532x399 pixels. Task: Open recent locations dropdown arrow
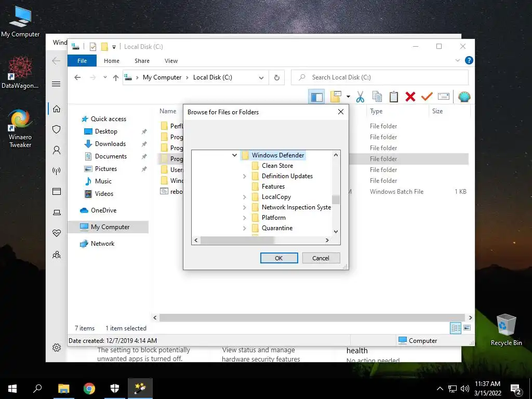[105, 77]
